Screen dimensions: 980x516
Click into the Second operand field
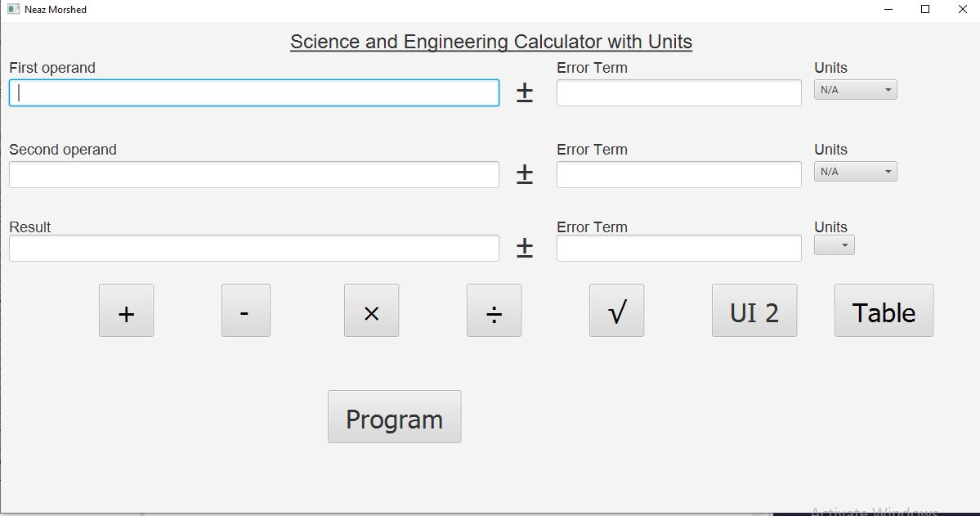click(253, 174)
